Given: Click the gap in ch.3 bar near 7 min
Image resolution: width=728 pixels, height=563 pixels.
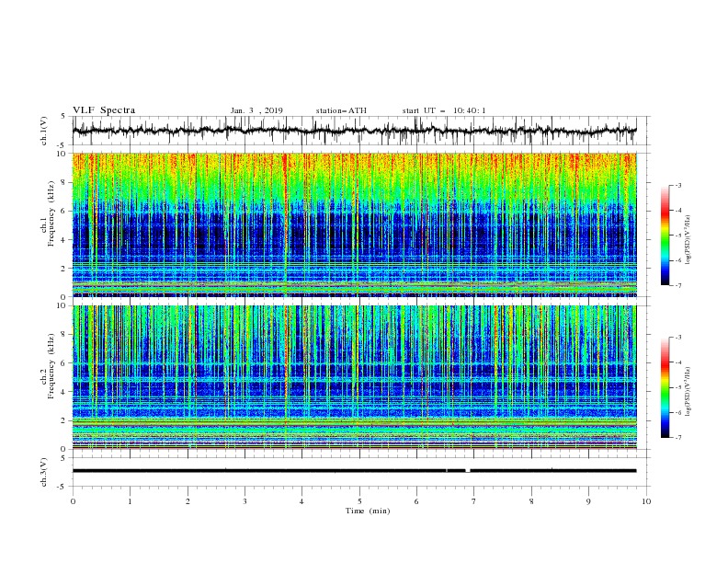Looking at the screenshot, I should [x=468, y=471].
